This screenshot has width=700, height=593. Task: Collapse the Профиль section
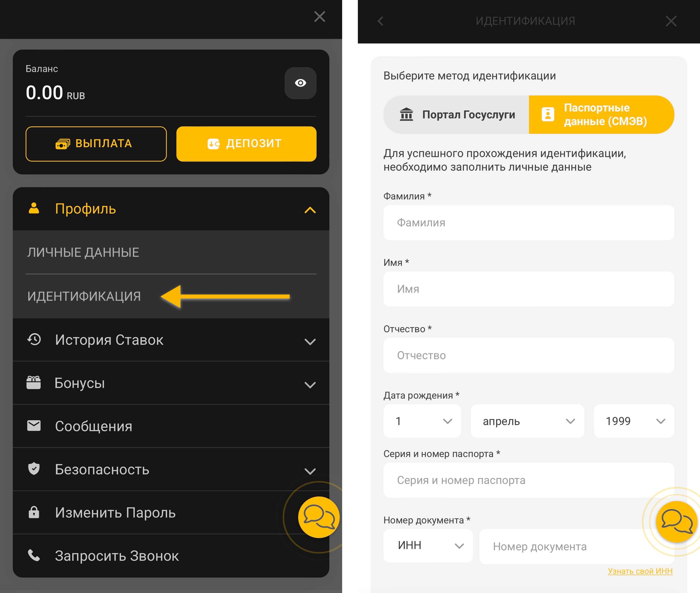click(310, 210)
